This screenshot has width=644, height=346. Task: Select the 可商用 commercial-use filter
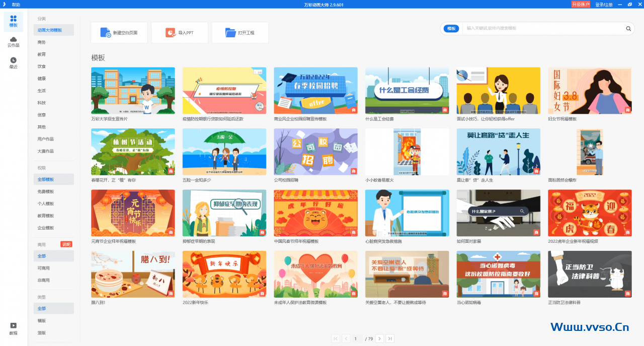(x=44, y=268)
